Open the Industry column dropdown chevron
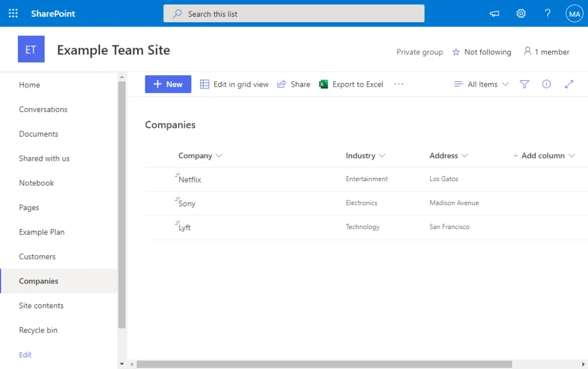The width and height of the screenshot is (588, 369). [x=382, y=156]
